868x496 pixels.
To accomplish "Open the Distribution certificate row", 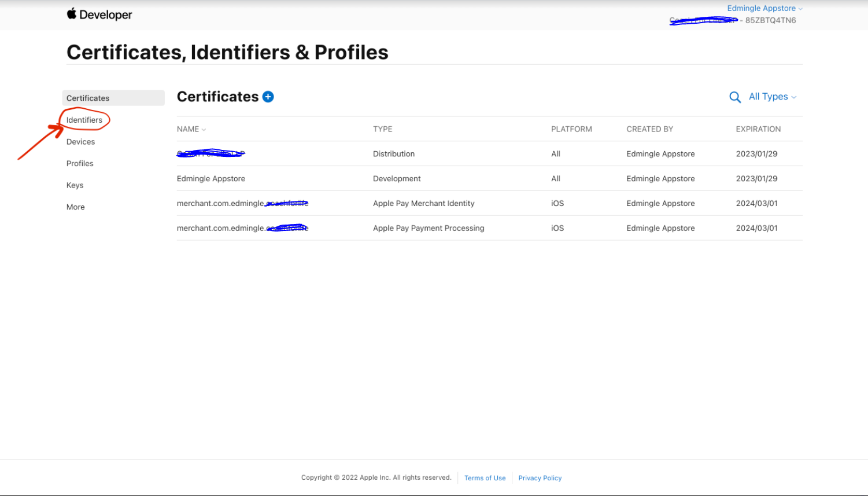I will (x=489, y=153).
